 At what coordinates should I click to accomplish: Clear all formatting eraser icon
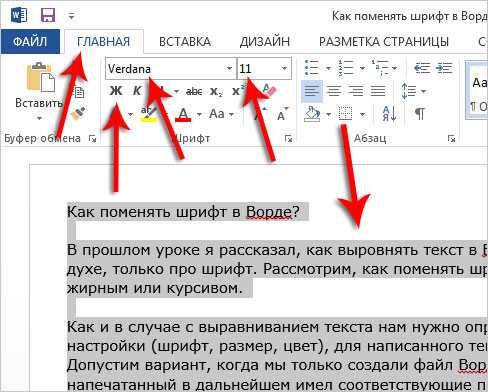[x=269, y=90]
